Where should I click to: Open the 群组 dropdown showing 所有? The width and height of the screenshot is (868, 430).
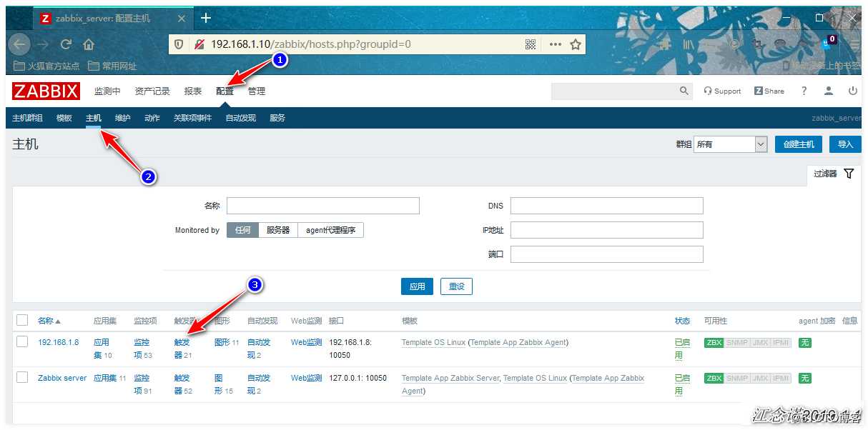[730, 144]
